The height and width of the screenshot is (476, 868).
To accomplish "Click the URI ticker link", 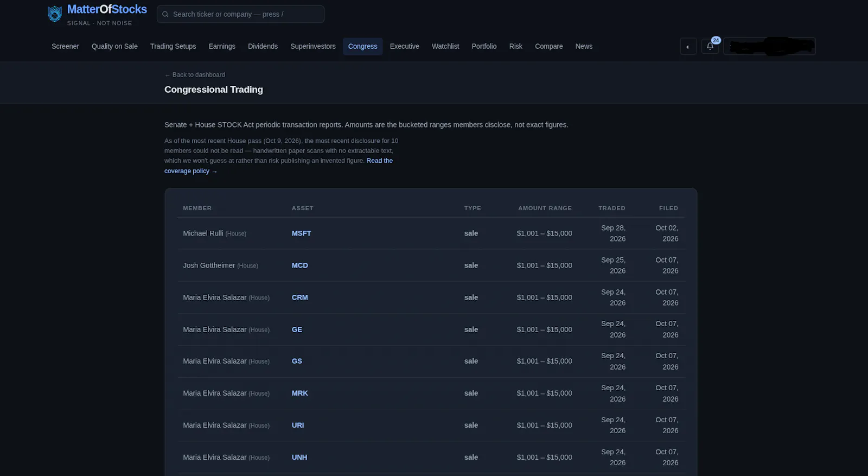I will (298, 425).
